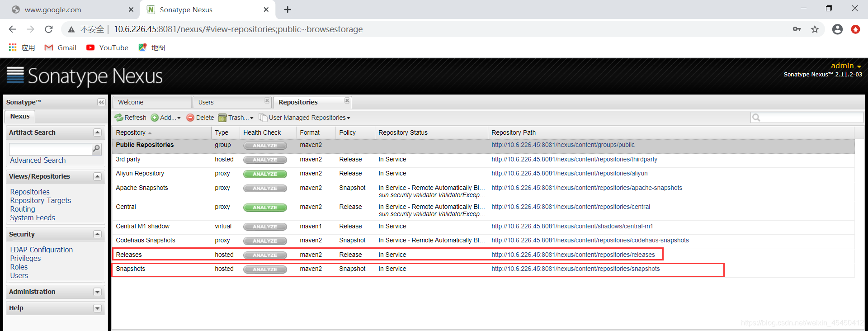868x331 pixels.
Task: Click green Analyze for Central
Action: pyautogui.click(x=265, y=208)
